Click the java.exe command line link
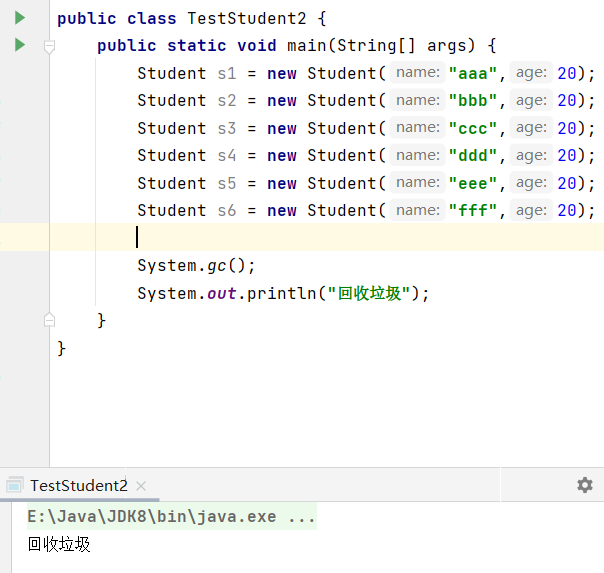The image size is (604, 573). [171, 516]
